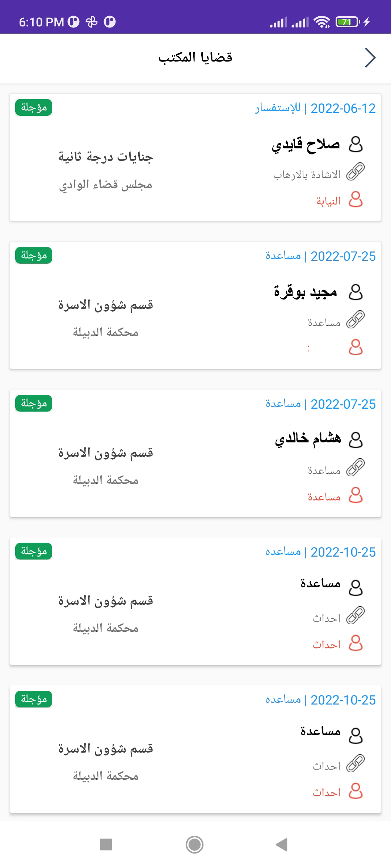This screenshot has width=391, height=868.
Task: Tap the مؤجلة badge on the 2022-06-12 case
Action: coord(34,108)
